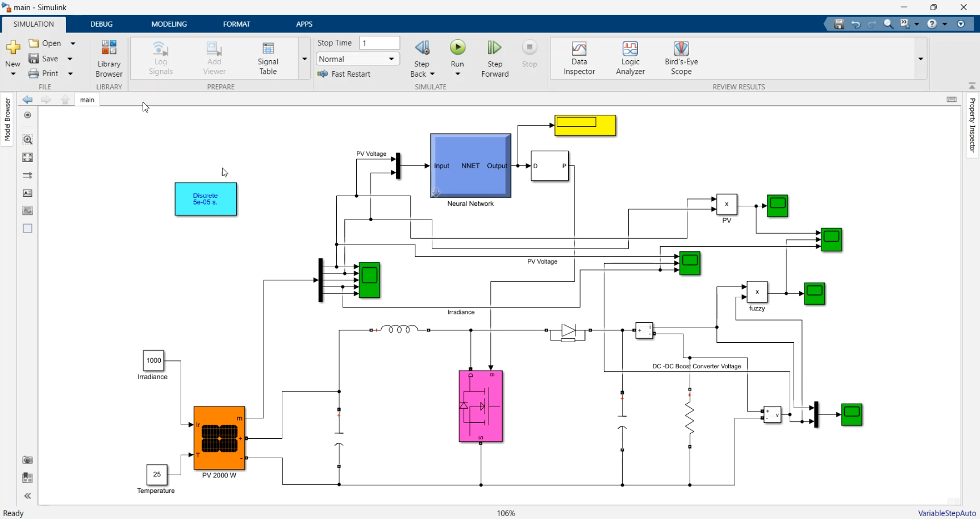
Task: Expand the Open dropdown arrow
Action: (x=73, y=43)
